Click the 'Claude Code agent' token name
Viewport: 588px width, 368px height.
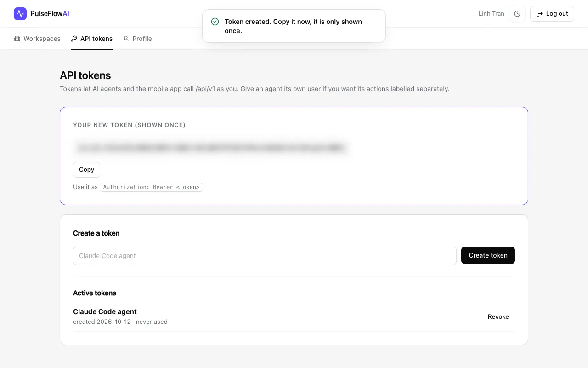[x=105, y=311]
